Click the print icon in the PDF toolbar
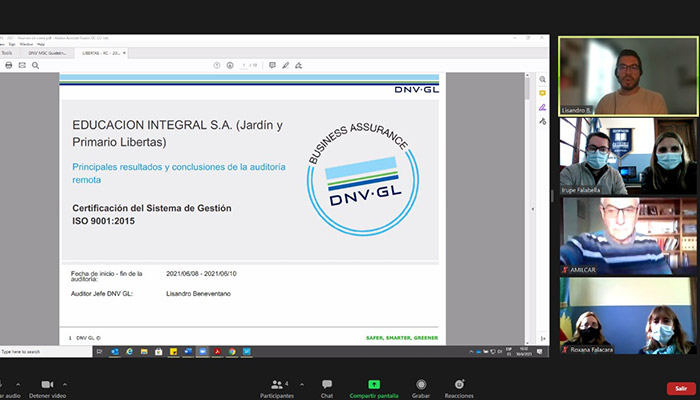The image size is (700, 400). click(8, 65)
